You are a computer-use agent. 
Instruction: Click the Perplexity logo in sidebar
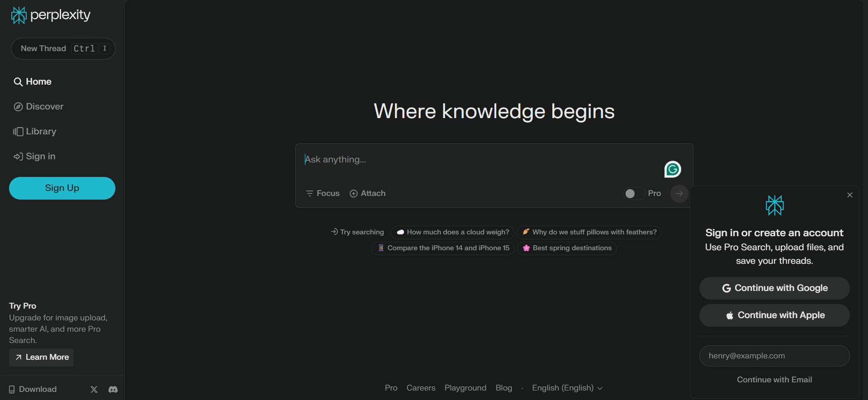51,15
